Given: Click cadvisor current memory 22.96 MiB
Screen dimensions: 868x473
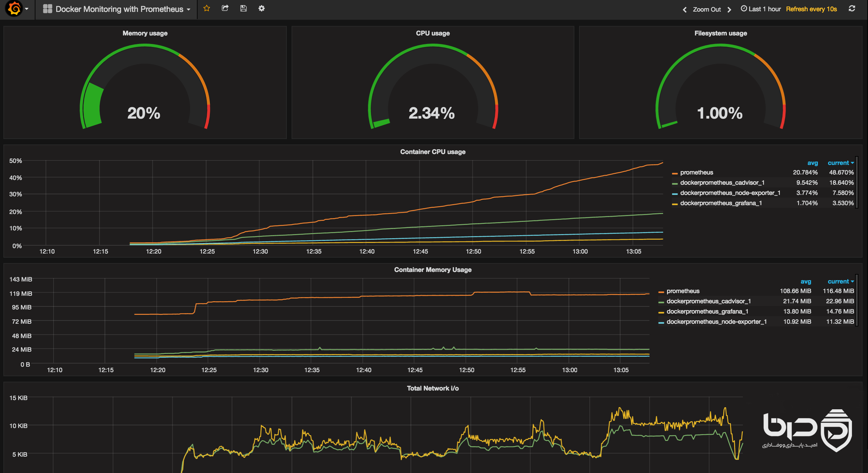Looking at the screenshot, I should [x=840, y=301].
